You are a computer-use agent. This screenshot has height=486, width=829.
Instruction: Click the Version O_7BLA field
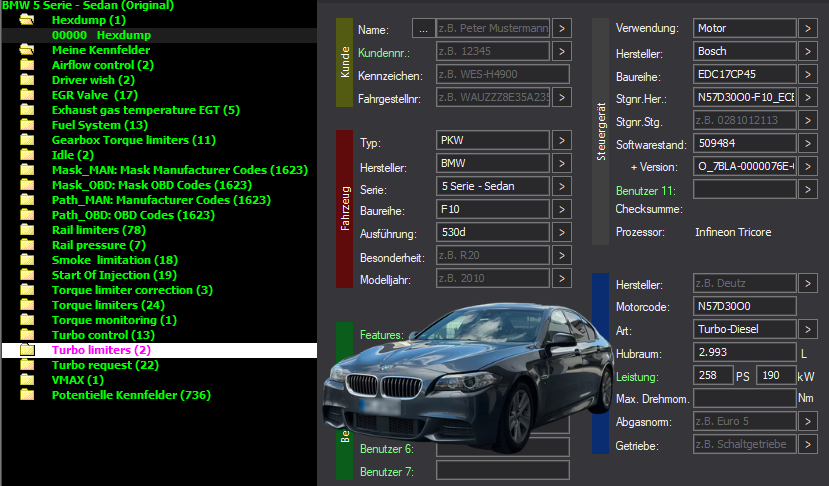click(x=744, y=166)
